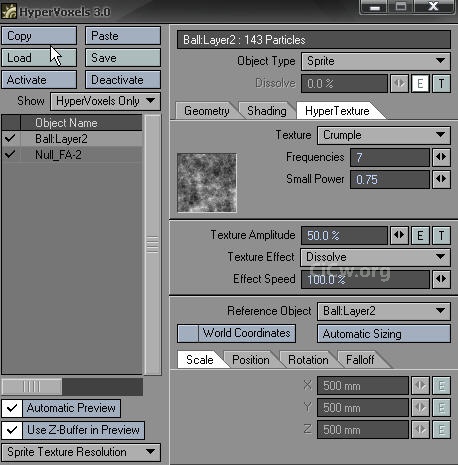Open the Texture Amplitude envelope E button
458x465 pixels.
420,235
